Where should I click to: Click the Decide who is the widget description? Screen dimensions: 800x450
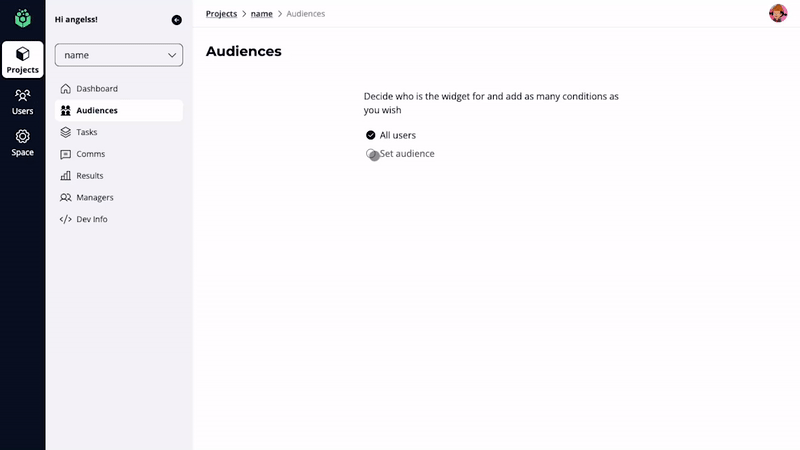[x=491, y=103]
